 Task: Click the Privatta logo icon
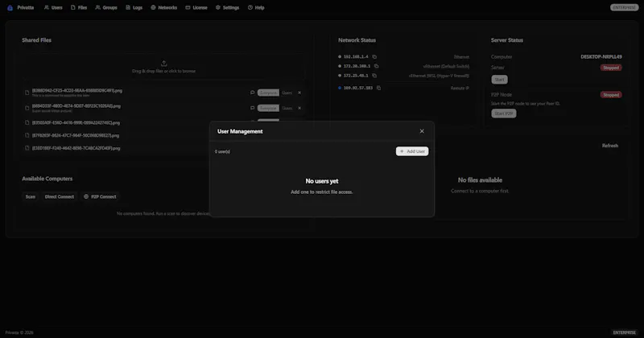click(10, 7)
